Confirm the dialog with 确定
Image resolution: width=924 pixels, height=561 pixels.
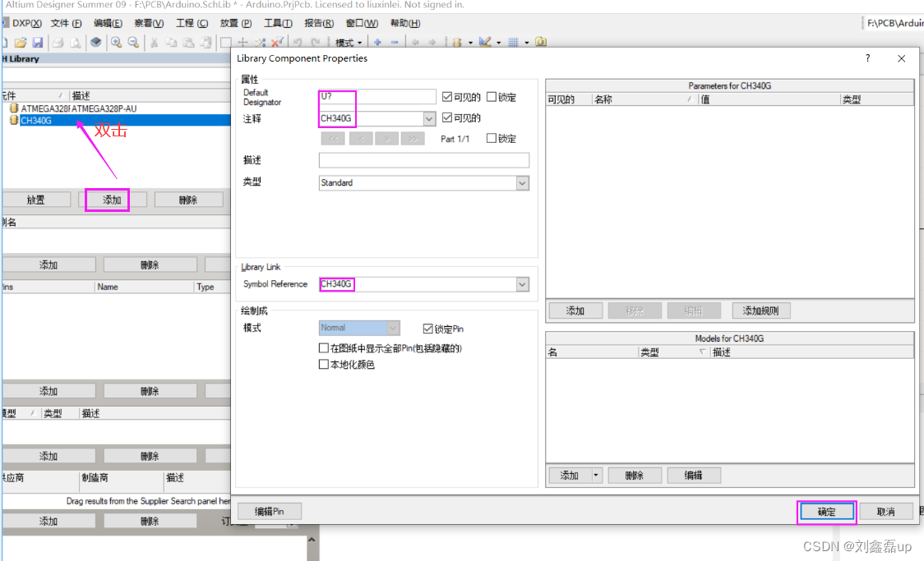click(x=827, y=512)
